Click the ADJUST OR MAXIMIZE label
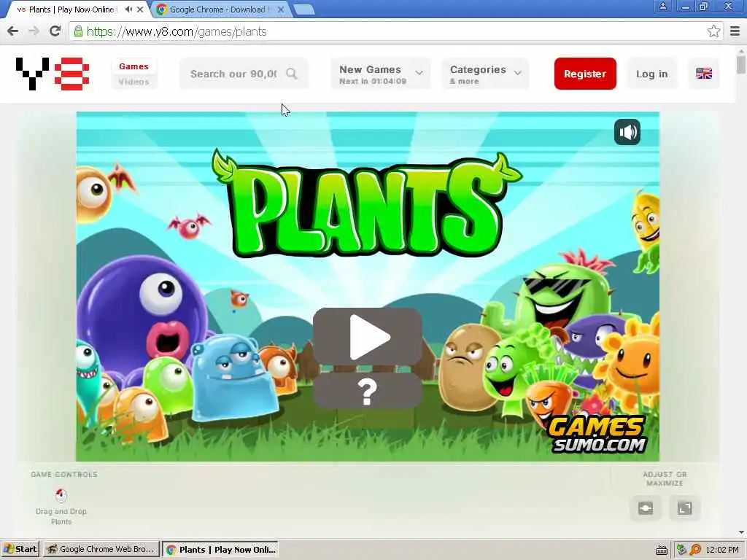Screen dimensions: 747x560 pyautogui.click(x=665, y=478)
